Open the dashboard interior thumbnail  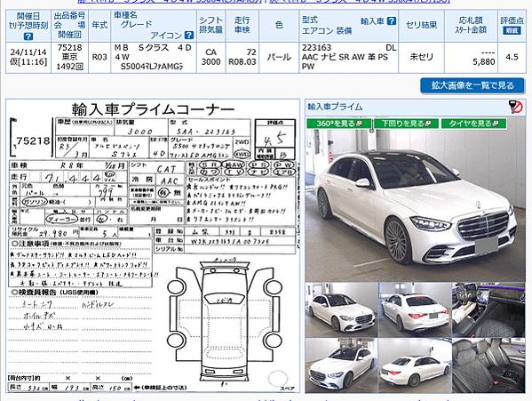coord(488,310)
